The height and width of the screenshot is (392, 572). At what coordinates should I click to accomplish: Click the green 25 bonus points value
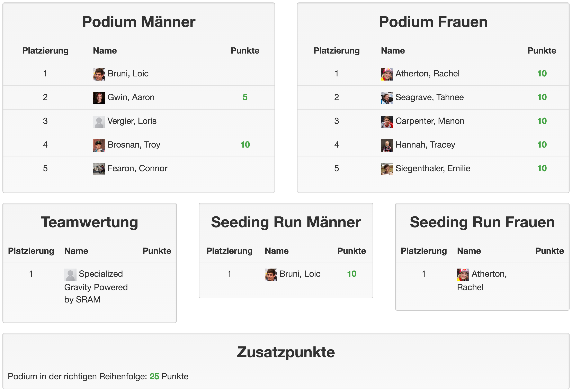click(154, 376)
